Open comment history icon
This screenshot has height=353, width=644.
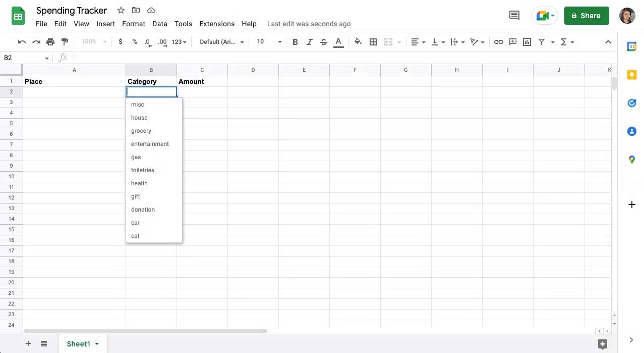(514, 16)
